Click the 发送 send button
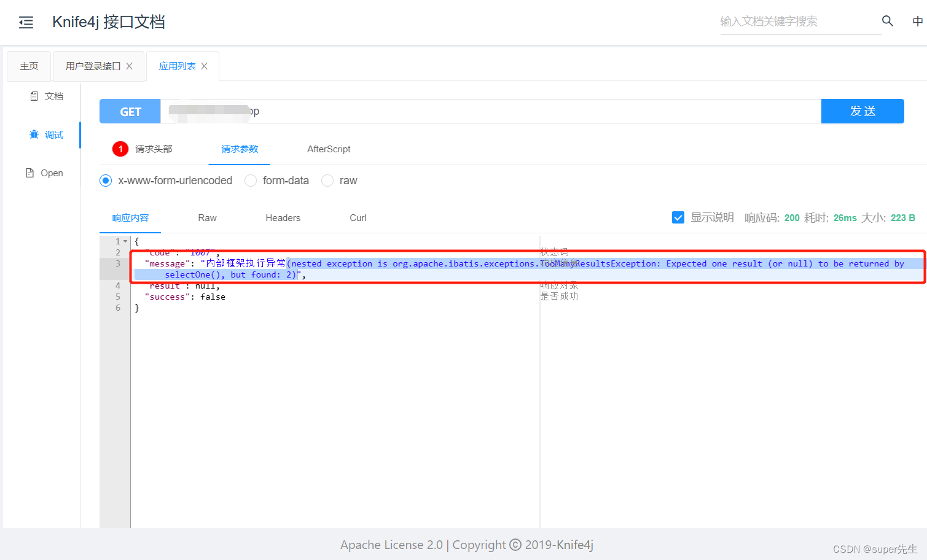This screenshot has height=560, width=927. [x=862, y=111]
